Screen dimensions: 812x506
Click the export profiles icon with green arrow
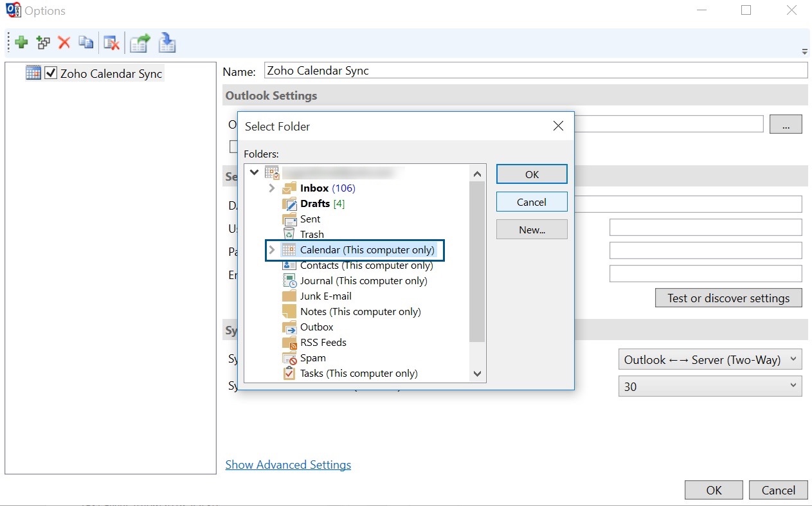point(140,43)
